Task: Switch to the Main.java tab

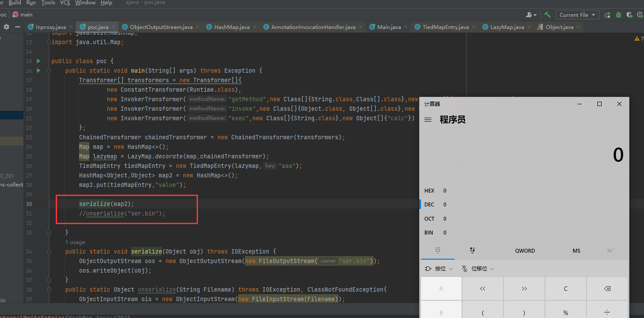Action: click(x=389, y=27)
